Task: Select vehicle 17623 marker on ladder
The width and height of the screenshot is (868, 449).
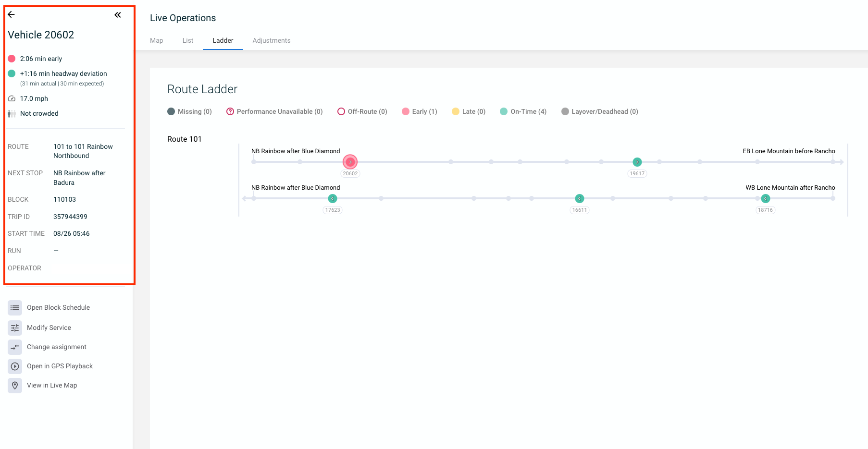Action: pos(333,199)
